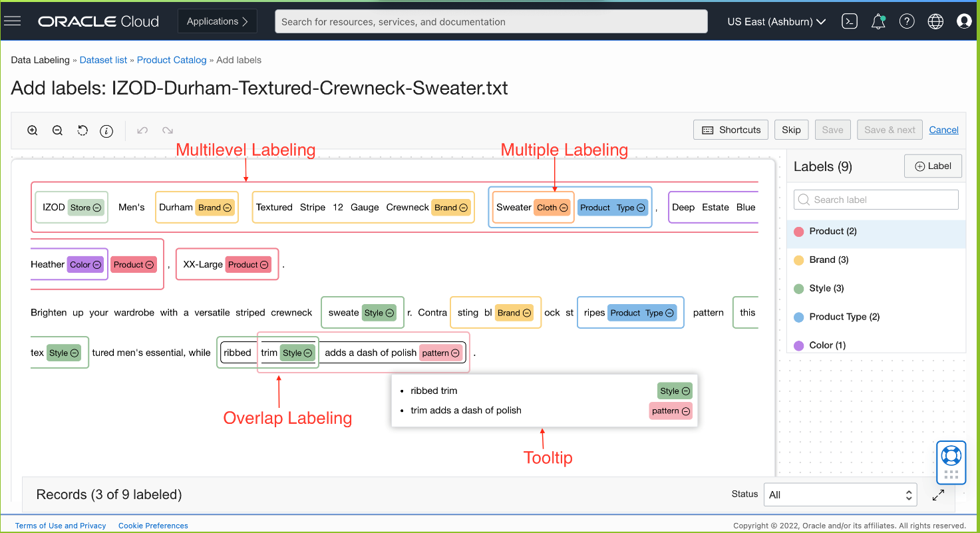980x533 pixels.
Task: Open the Dataset list breadcrumb link
Action: click(103, 60)
